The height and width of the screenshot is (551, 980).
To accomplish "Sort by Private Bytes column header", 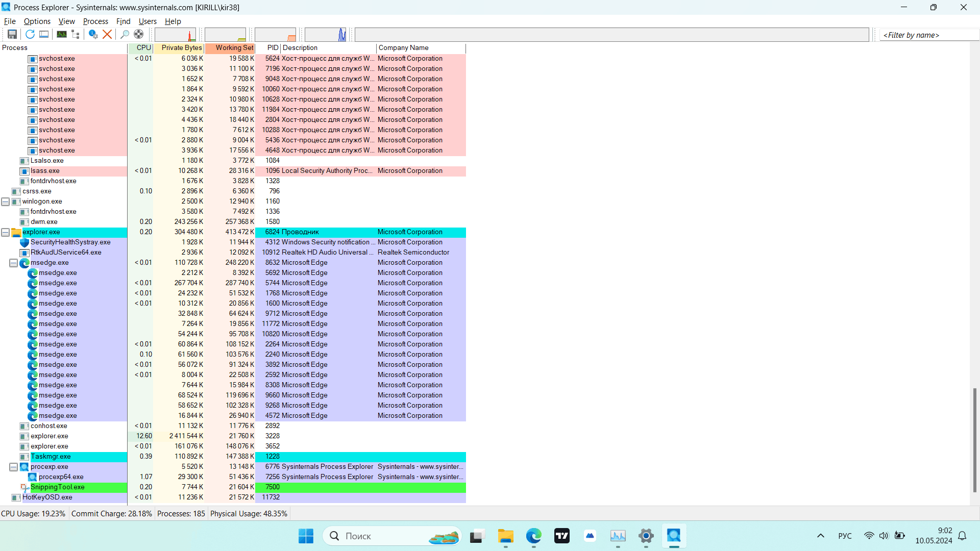I will tap(179, 48).
